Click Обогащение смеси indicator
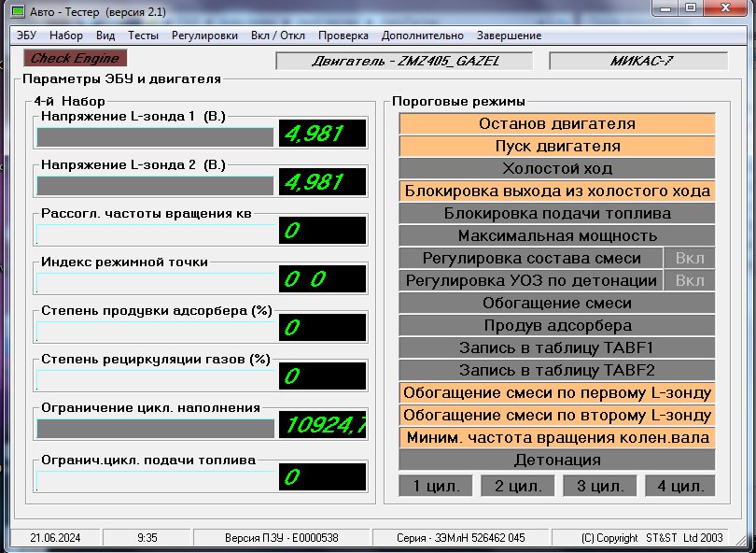This screenshot has height=553, width=756. pyautogui.click(x=557, y=304)
